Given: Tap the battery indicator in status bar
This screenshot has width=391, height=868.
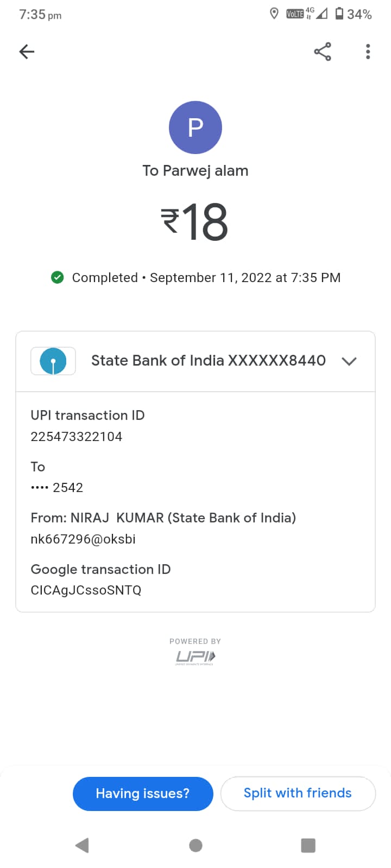Looking at the screenshot, I should coord(339,14).
